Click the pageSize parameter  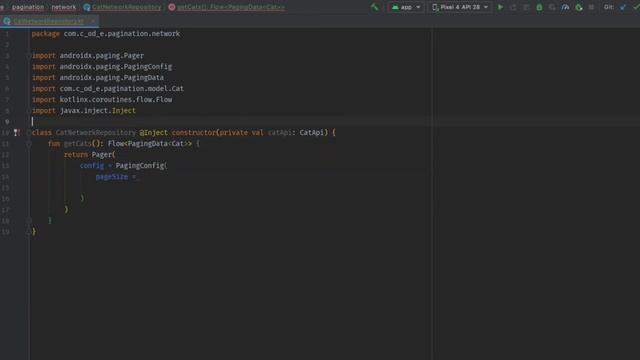(x=112, y=177)
